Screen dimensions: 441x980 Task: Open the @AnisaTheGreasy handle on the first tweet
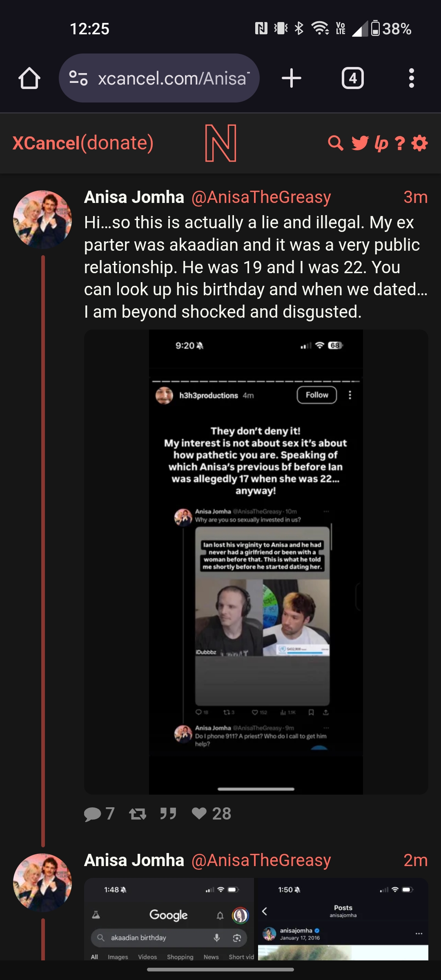tap(261, 197)
